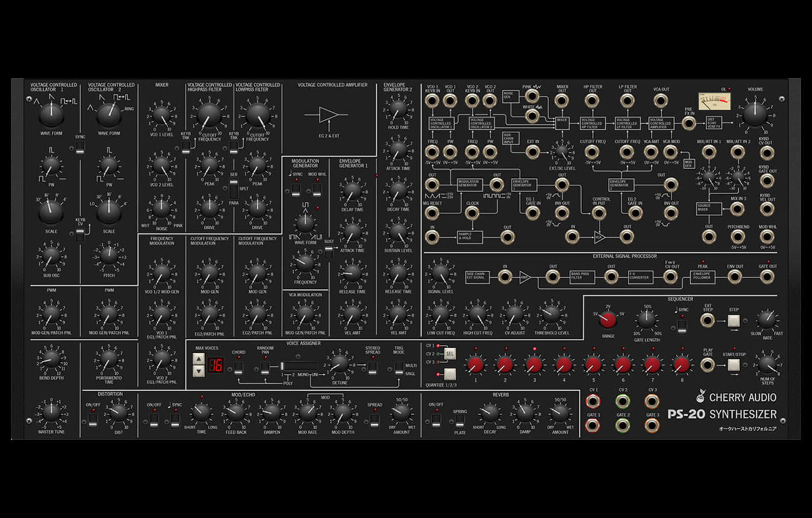Click the MIX IN 3 jack

(738, 210)
